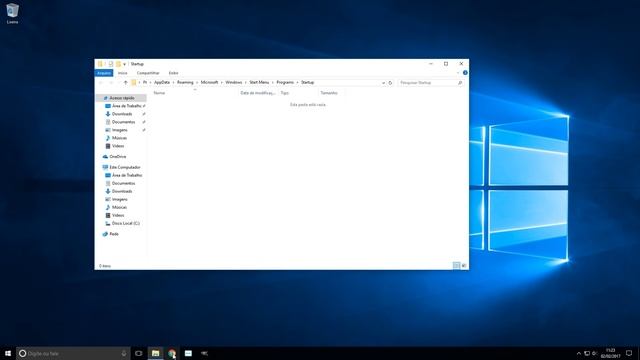Switch to large icons view in status bar

tap(464, 266)
